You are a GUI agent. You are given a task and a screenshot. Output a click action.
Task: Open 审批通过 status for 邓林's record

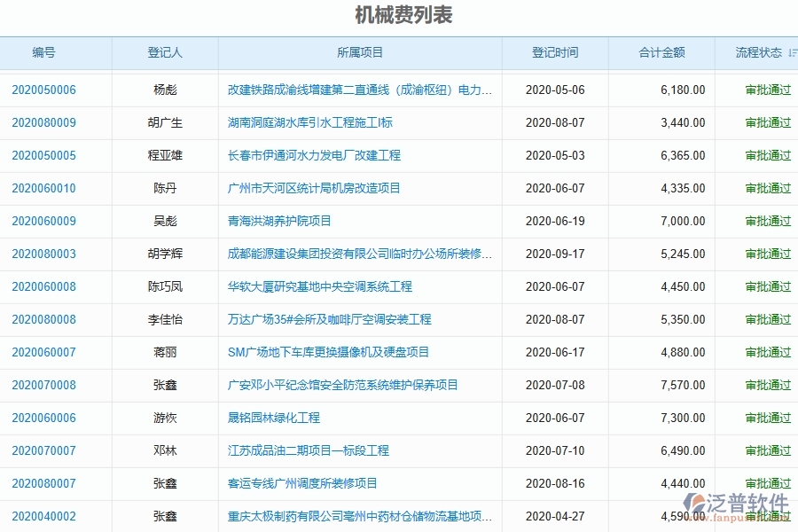768,450
